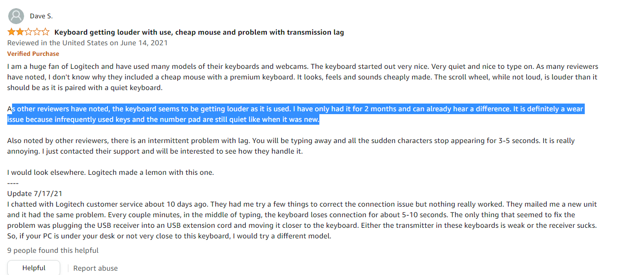644x275 pixels.
Task: Click the third empty star in rating
Action: [28, 32]
